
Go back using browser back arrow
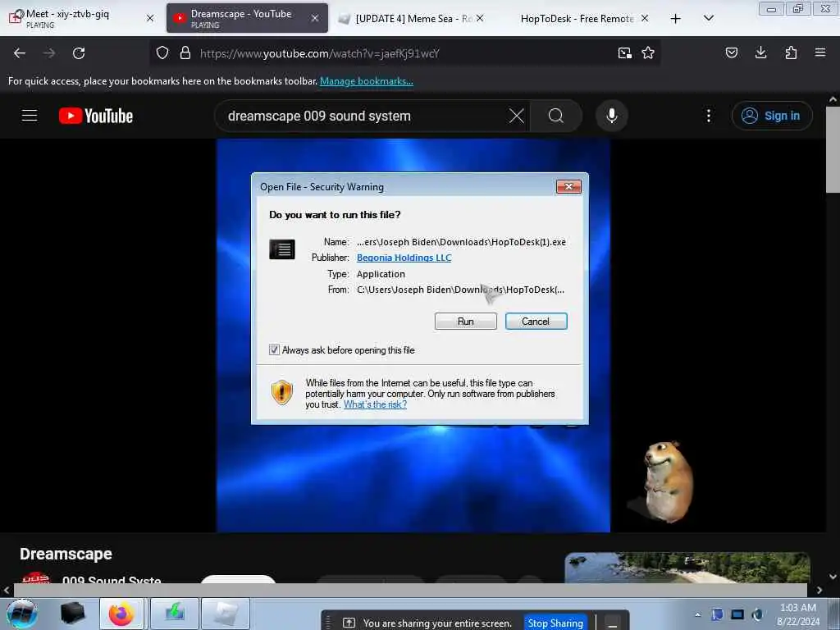(x=20, y=53)
